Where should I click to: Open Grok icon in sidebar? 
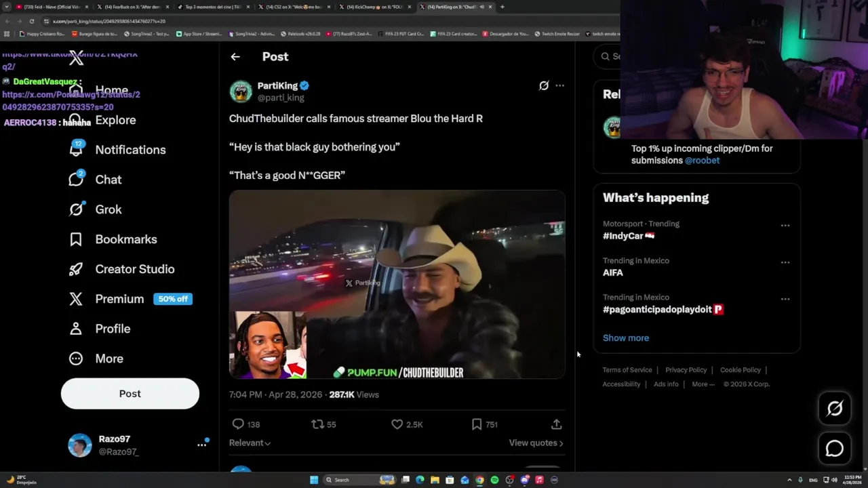(76, 209)
